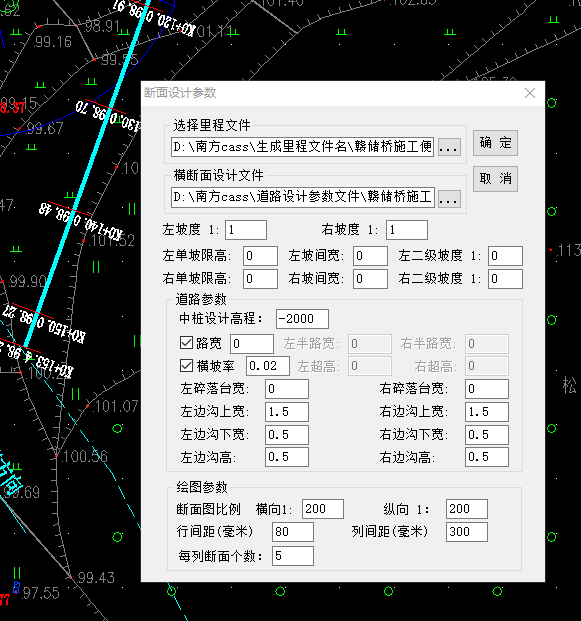The height and width of the screenshot is (621, 581).
Task: Close the 断面设计参数 dialog
Action: (x=530, y=93)
